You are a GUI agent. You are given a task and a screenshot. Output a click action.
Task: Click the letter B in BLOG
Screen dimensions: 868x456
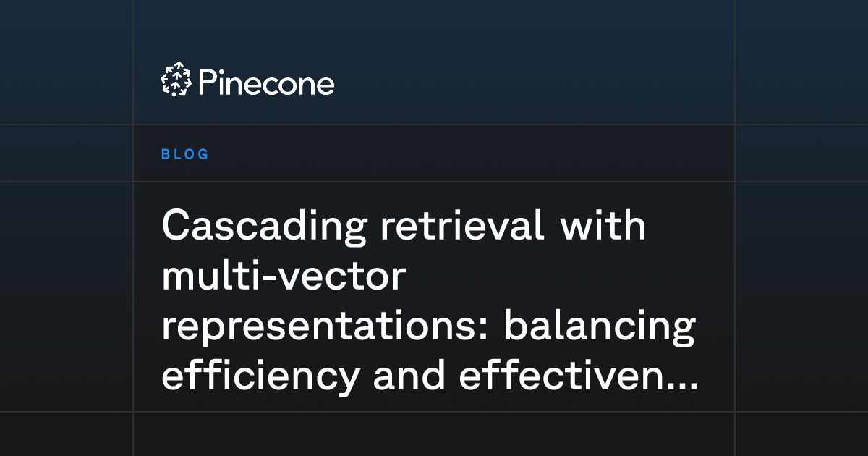166,154
